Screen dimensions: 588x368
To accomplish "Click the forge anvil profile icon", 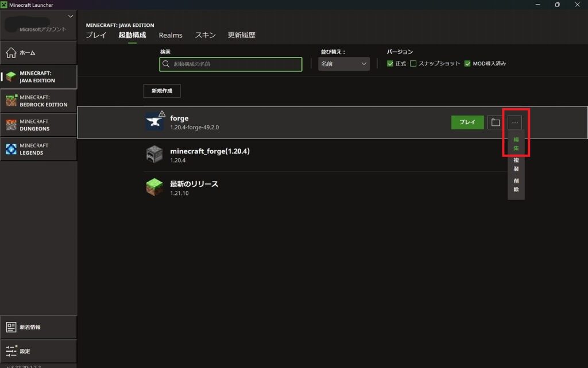I will pos(154,122).
